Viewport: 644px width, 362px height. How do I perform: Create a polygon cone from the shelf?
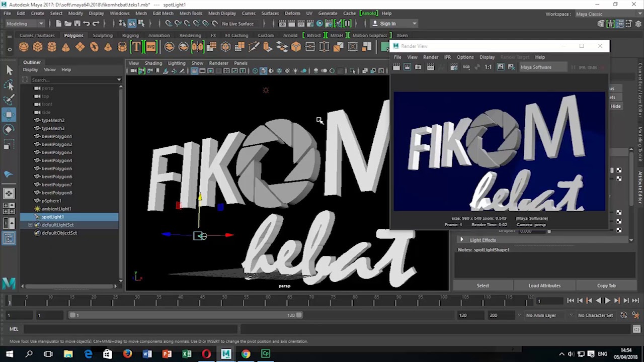point(66,47)
